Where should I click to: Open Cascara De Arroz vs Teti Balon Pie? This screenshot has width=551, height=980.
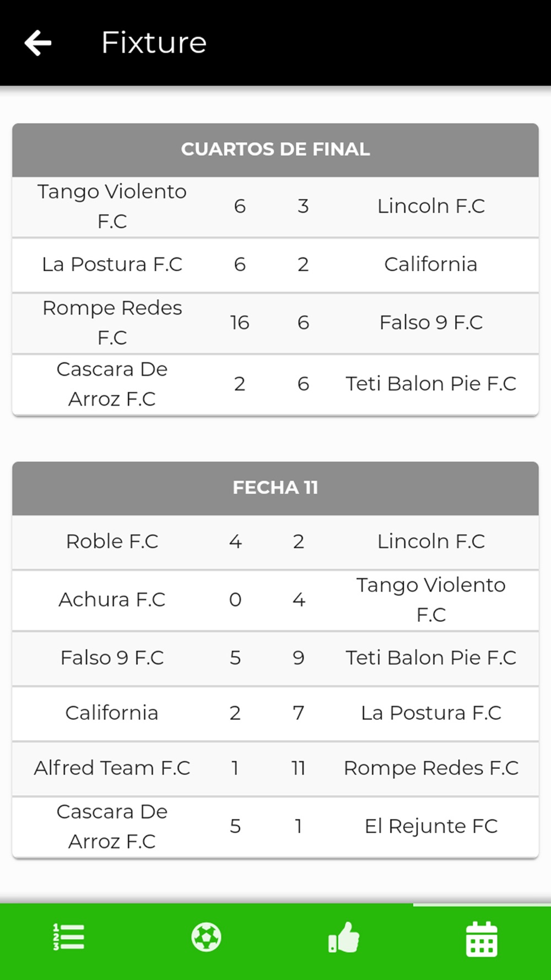275,384
